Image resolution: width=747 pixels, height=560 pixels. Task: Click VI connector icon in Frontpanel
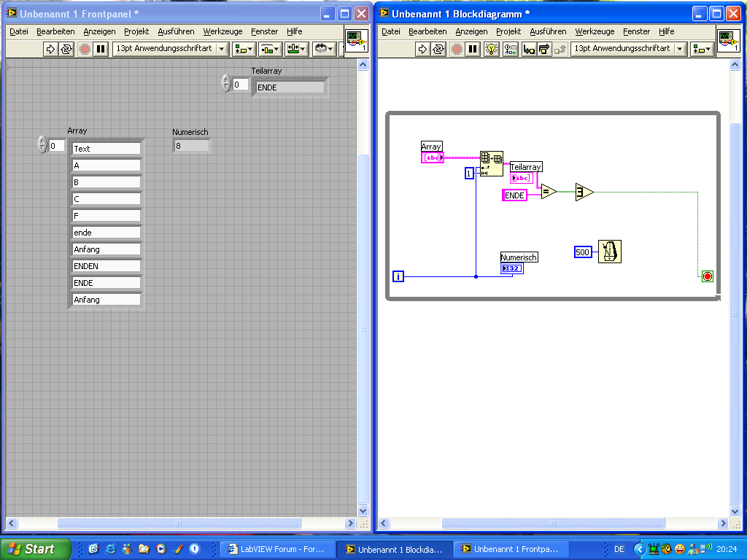[x=355, y=41]
